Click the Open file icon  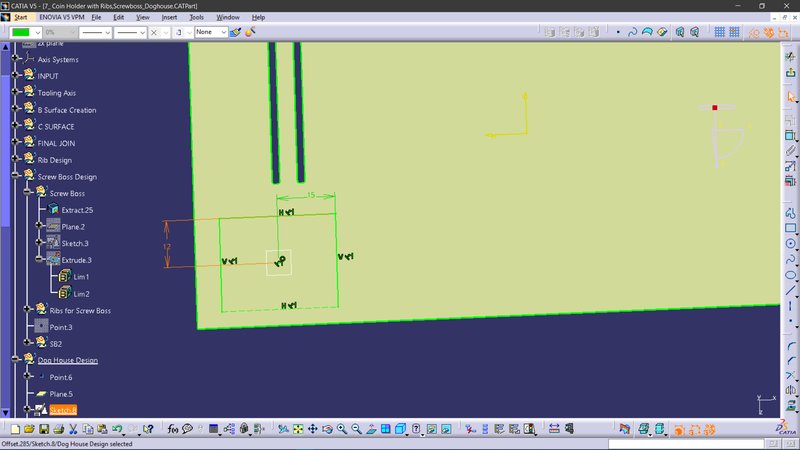click(x=29, y=429)
